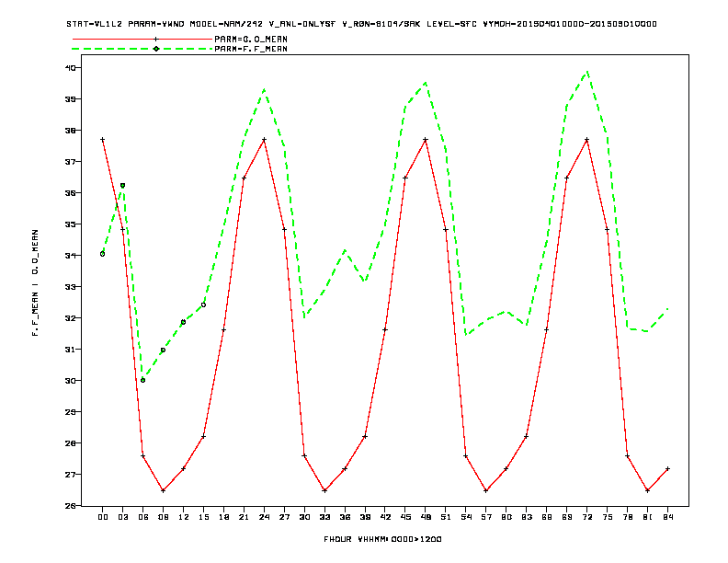Click x-axis tick label 03
Screen dimensions: 728x563
(x=122, y=517)
